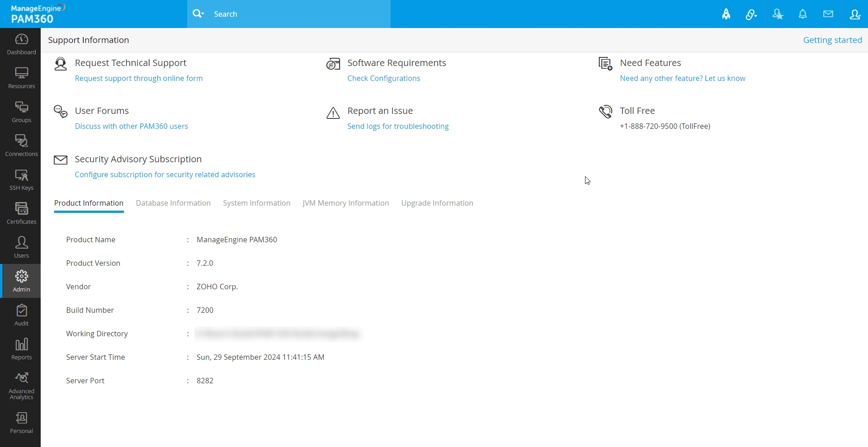The width and height of the screenshot is (868, 447).
Task: Click the Support Information page title
Action: point(89,40)
